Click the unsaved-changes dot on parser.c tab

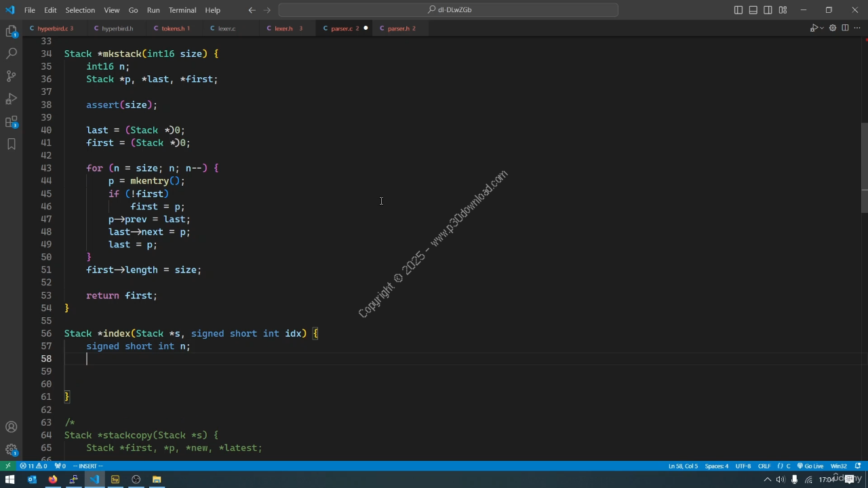click(366, 28)
